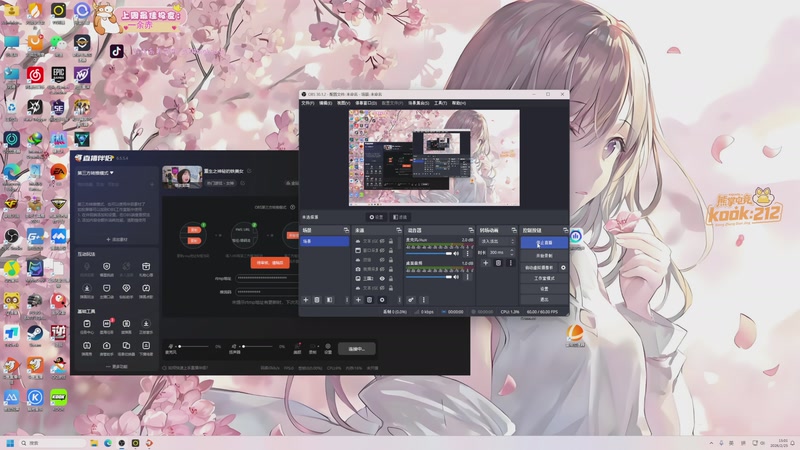
Task: Open advanced audio properties gears in Mixer
Action: point(411,300)
